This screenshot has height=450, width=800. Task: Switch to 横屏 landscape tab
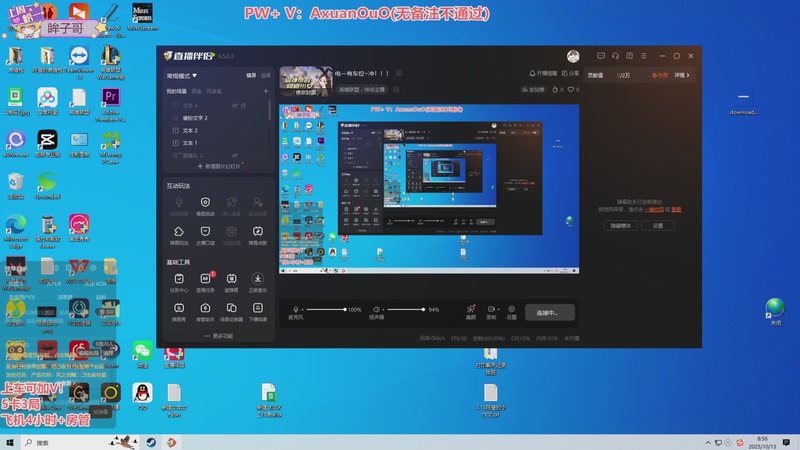(251, 76)
